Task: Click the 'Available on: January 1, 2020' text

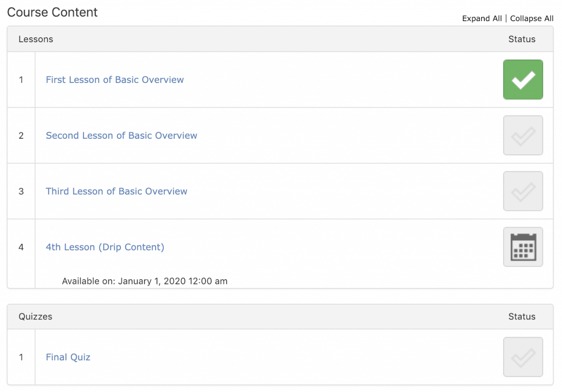Action: 144,281
